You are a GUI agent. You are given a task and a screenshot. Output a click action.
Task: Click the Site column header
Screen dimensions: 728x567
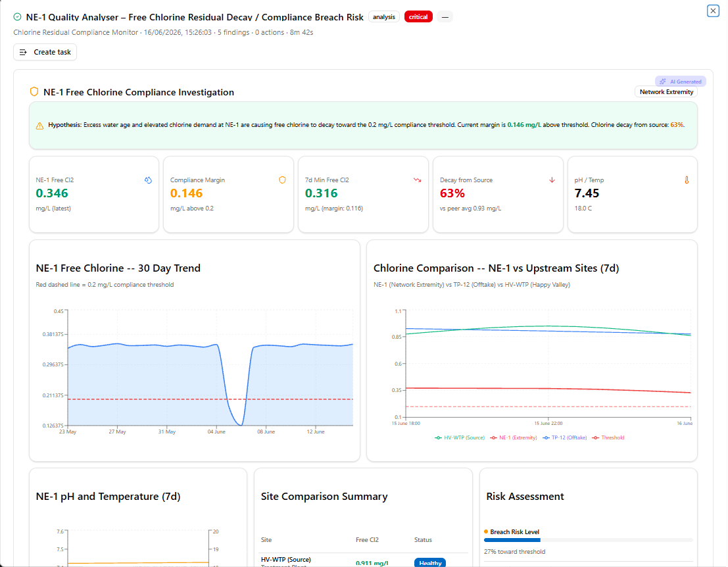pos(266,539)
